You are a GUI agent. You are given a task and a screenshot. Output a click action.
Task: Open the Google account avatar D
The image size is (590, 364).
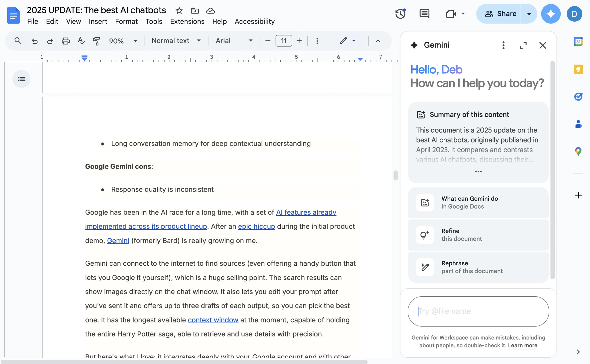pos(574,14)
